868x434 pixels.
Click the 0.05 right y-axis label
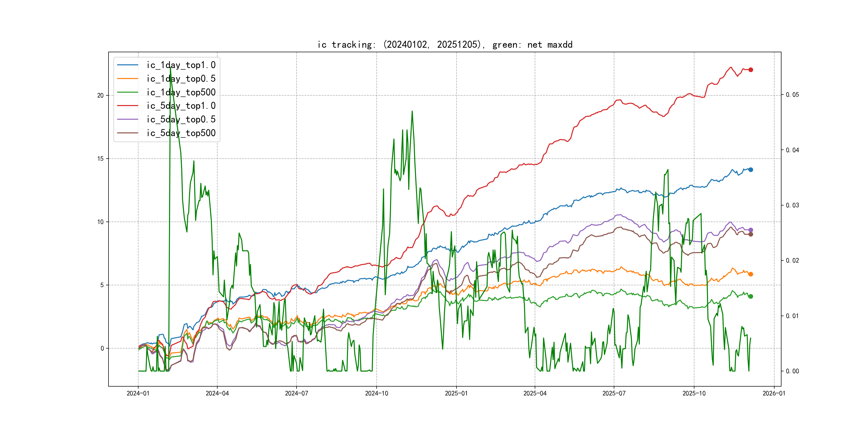[x=792, y=95]
